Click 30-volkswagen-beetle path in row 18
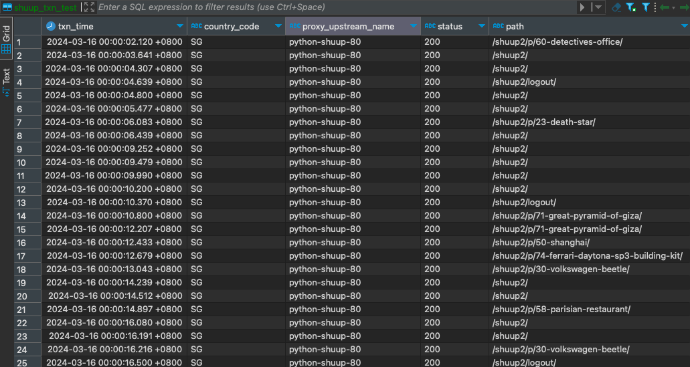Viewport: 690px width, 367px height. 589,269
